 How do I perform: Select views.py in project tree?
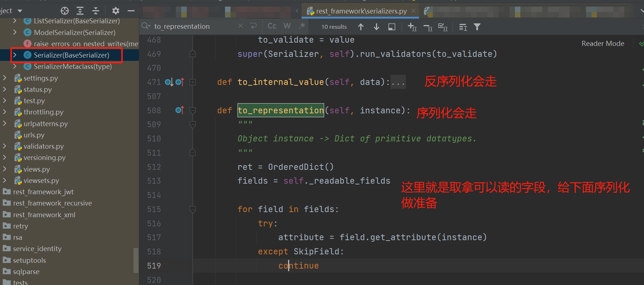(36, 169)
